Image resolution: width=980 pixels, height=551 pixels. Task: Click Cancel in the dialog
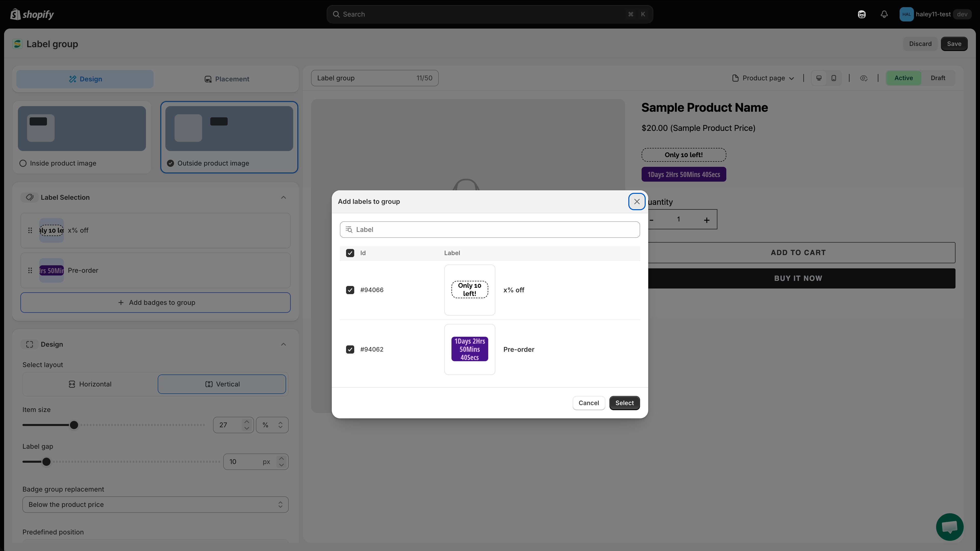(589, 403)
